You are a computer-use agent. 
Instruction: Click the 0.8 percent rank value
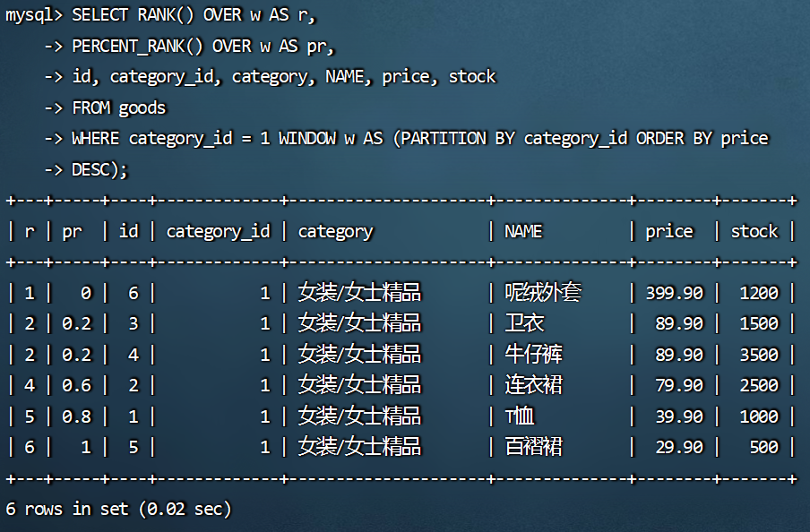coord(76,416)
